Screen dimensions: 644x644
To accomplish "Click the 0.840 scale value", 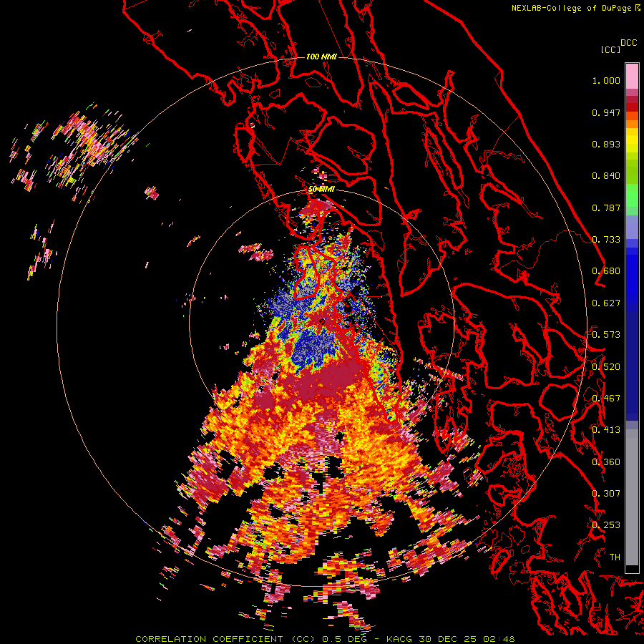I will pyautogui.click(x=606, y=176).
